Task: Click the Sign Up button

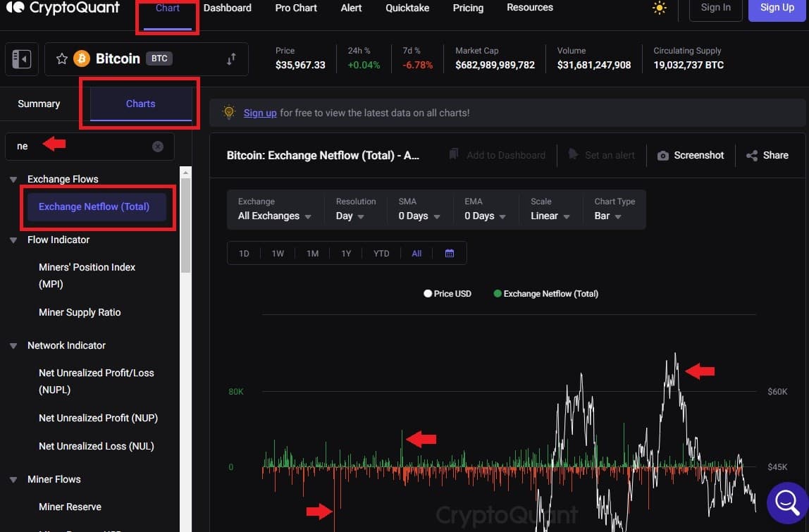Action: pyautogui.click(x=777, y=8)
